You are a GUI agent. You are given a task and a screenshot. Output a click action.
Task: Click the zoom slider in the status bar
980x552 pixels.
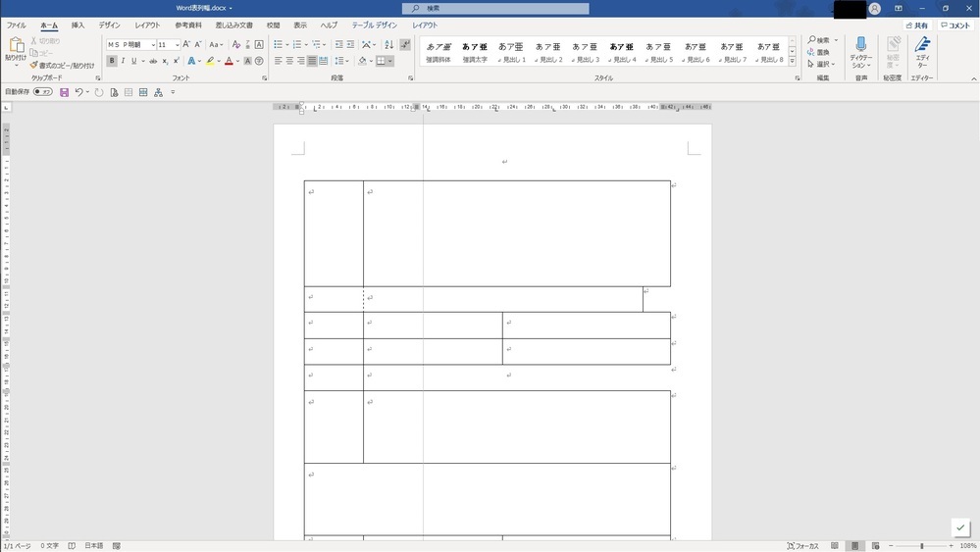pos(921,546)
